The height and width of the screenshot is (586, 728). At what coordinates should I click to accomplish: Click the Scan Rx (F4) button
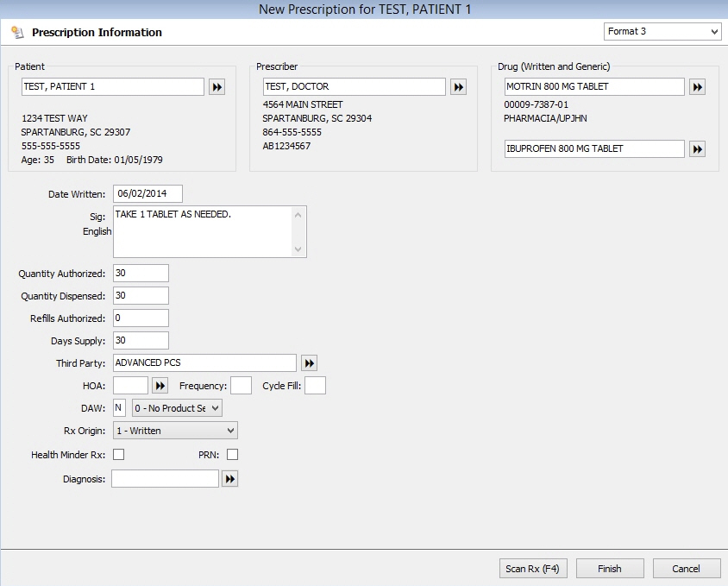532,569
